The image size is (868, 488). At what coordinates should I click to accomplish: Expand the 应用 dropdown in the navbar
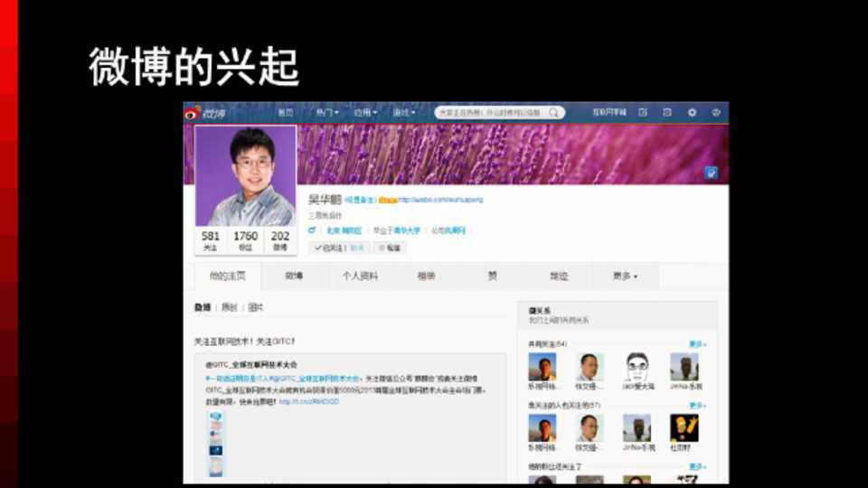point(365,113)
